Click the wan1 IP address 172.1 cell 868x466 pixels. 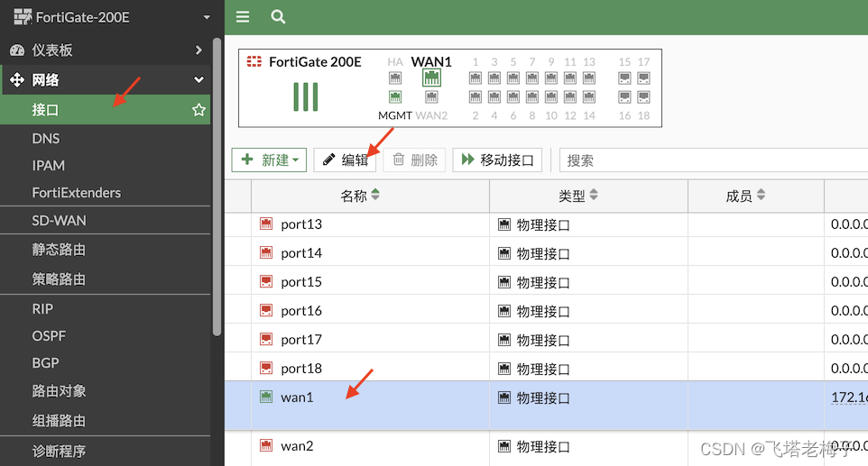tap(849, 397)
